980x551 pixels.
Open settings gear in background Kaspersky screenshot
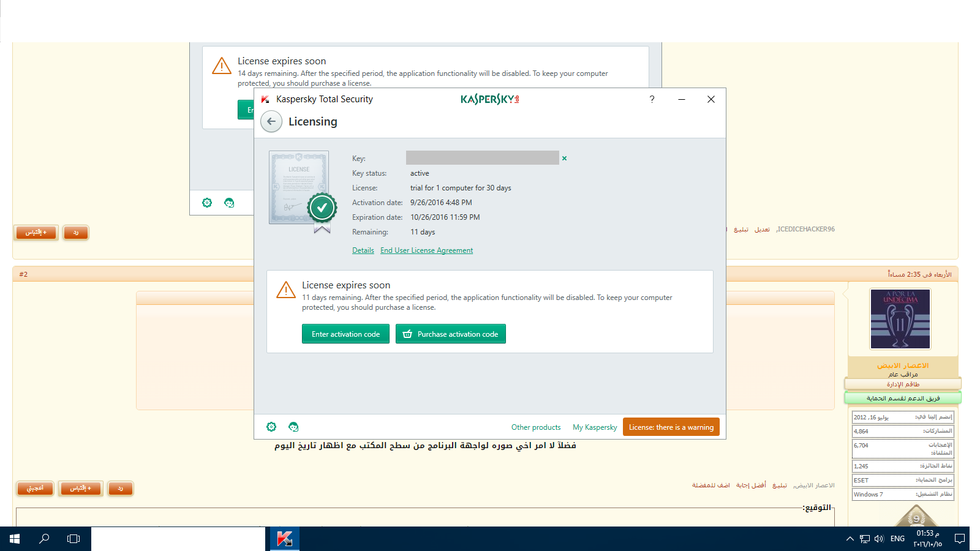[x=207, y=203]
